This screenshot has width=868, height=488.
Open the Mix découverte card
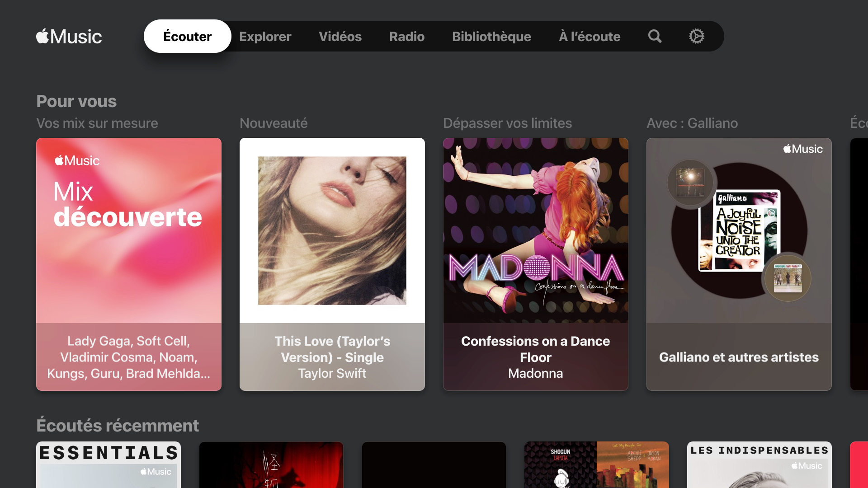tap(129, 264)
